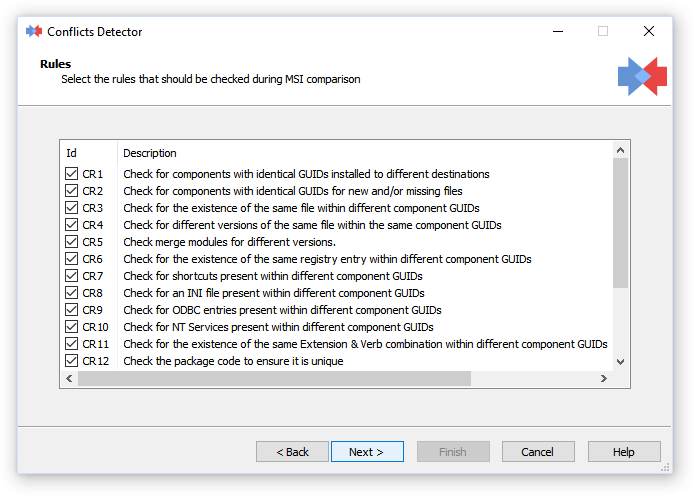Screen dimensions: 694x496
Task: Click the vertical scrollbar thumb
Action: pos(621,223)
